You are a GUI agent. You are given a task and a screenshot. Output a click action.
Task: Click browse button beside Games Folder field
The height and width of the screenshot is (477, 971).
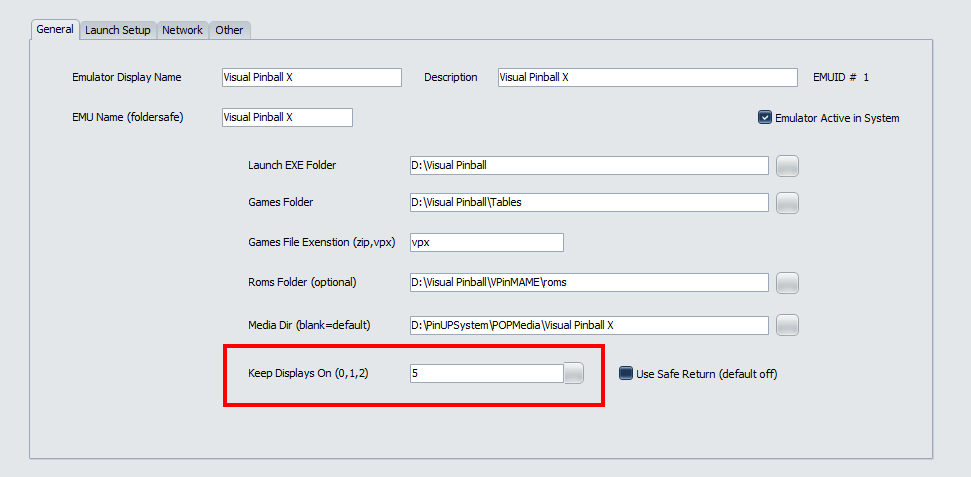(x=787, y=203)
